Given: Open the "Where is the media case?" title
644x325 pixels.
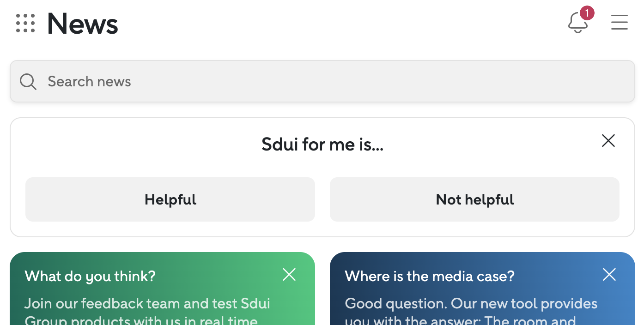Looking at the screenshot, I should pos(430,276).
